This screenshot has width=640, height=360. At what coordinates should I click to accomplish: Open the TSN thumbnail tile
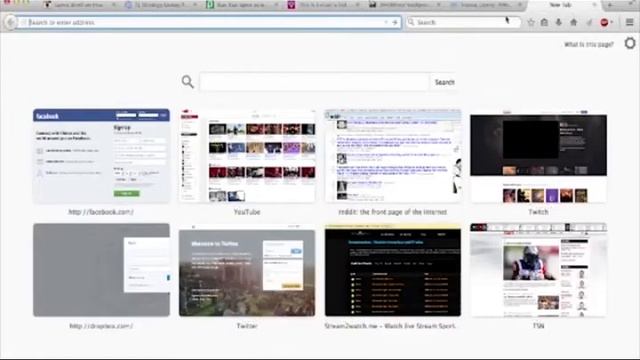pos(538,270)
